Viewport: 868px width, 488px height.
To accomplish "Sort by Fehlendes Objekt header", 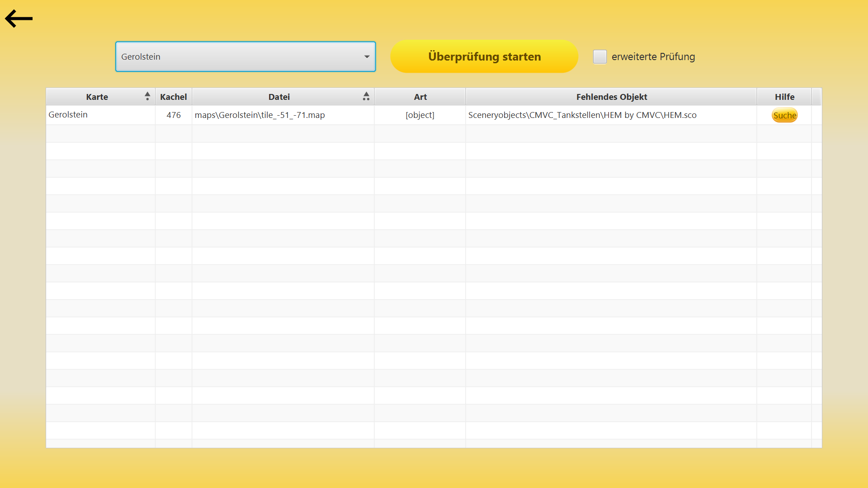I will (x=611, y=97).
